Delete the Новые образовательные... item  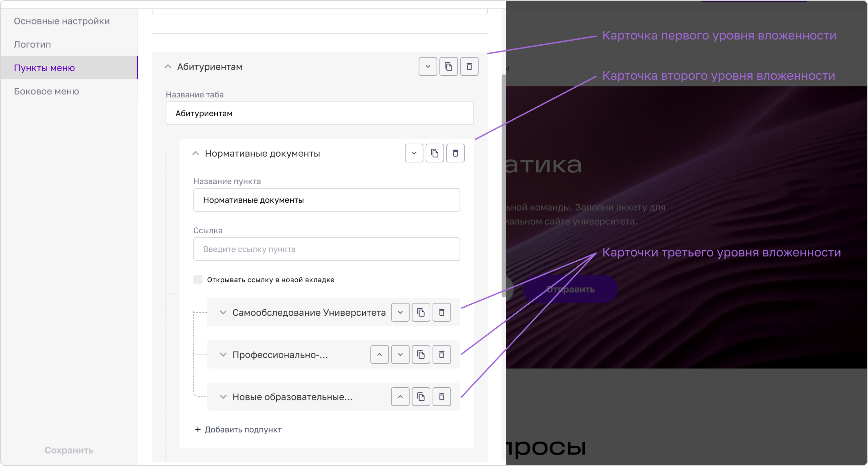441,397
